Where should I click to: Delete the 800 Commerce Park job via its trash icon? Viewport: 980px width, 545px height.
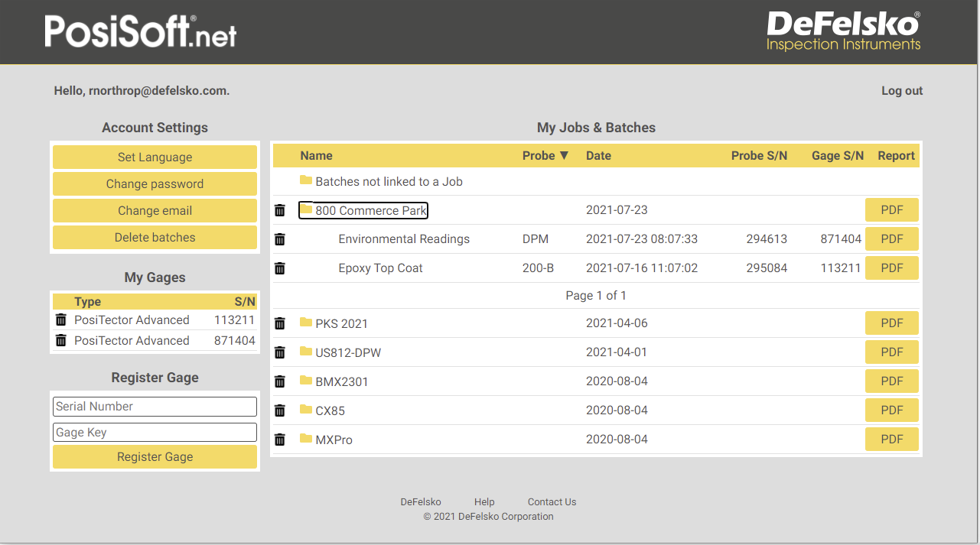pyautogui.click(x=280, y=210)
